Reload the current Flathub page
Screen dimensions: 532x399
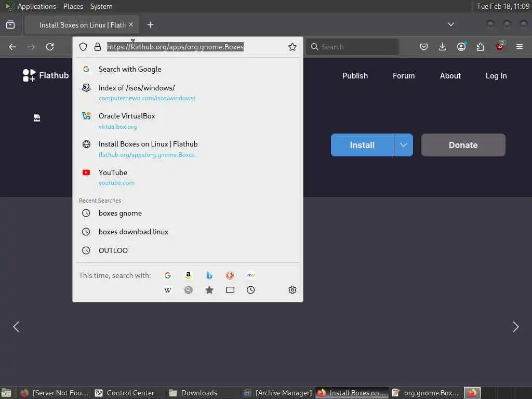click(50, 47)
